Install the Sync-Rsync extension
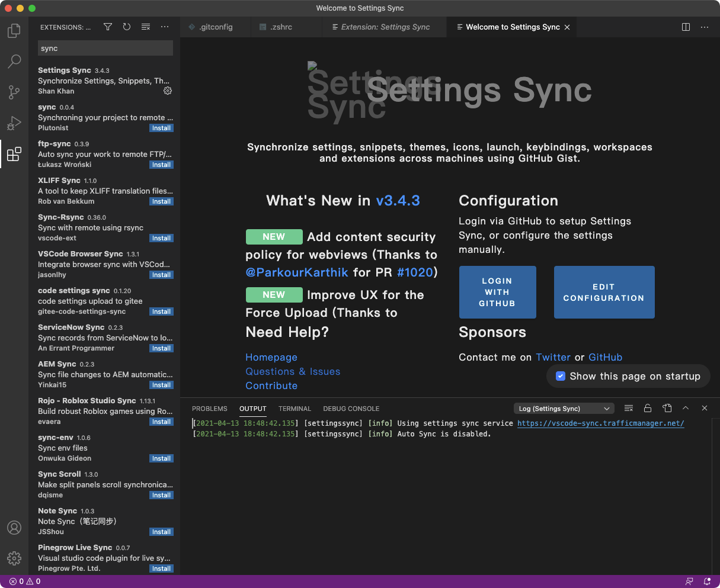 tap(161, 238)
